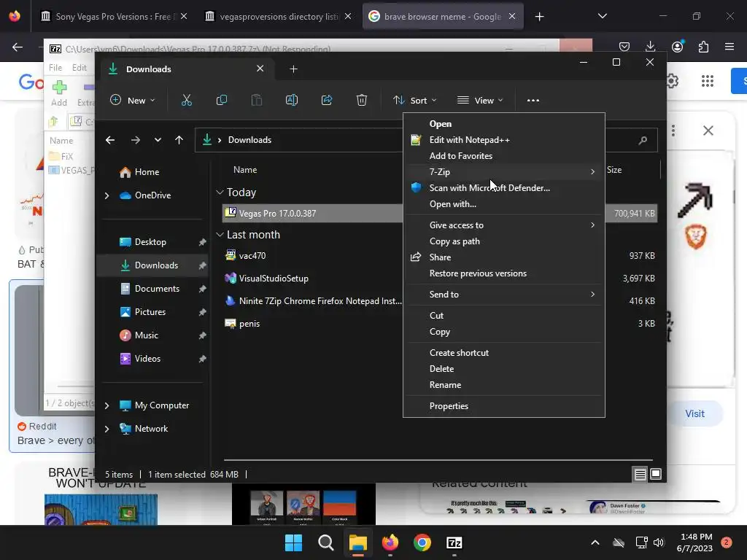Click the Share icon in Explorer toolbar

pos(327,101)
